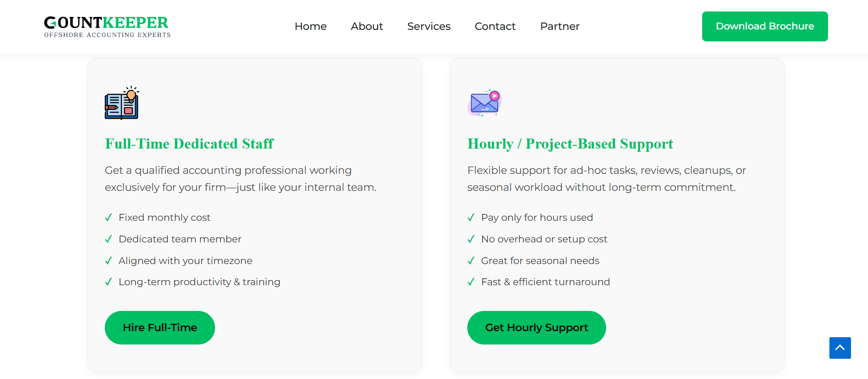Image resolution: width=868 pixels, height=379 pixels.
Task: Click the Fast & efficient turnaround item
Action: click(x=545, y=282)
